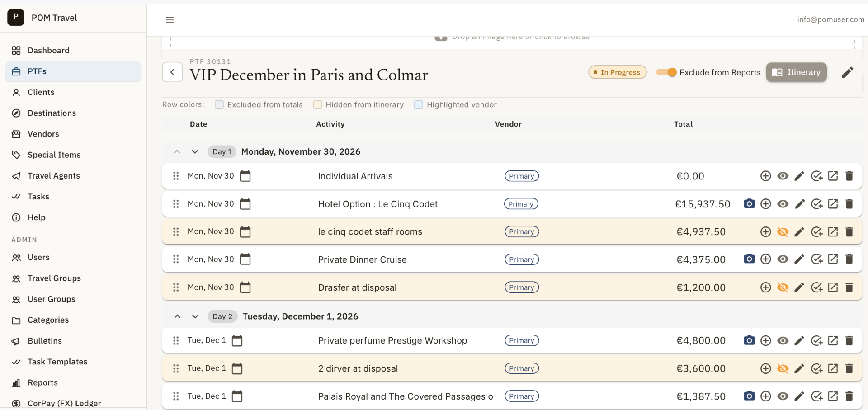
Task: Show Drasfer at disposal in itinerary
Action: 783,287
